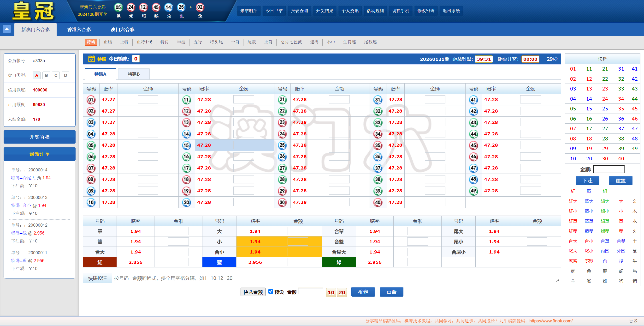Click the 下注 button in quick select
This screenshot has width=644, height=326.
click(x=587, y=180)
